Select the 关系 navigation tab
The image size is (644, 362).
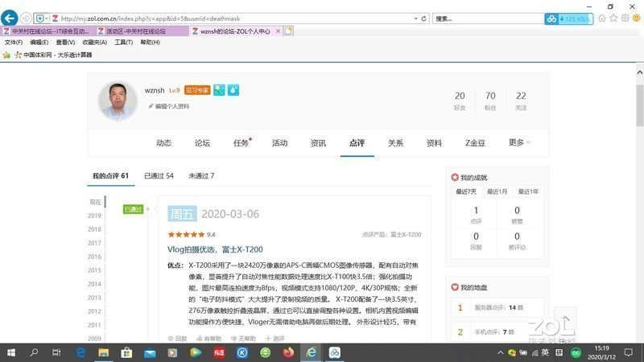click(x=395, y=143)
